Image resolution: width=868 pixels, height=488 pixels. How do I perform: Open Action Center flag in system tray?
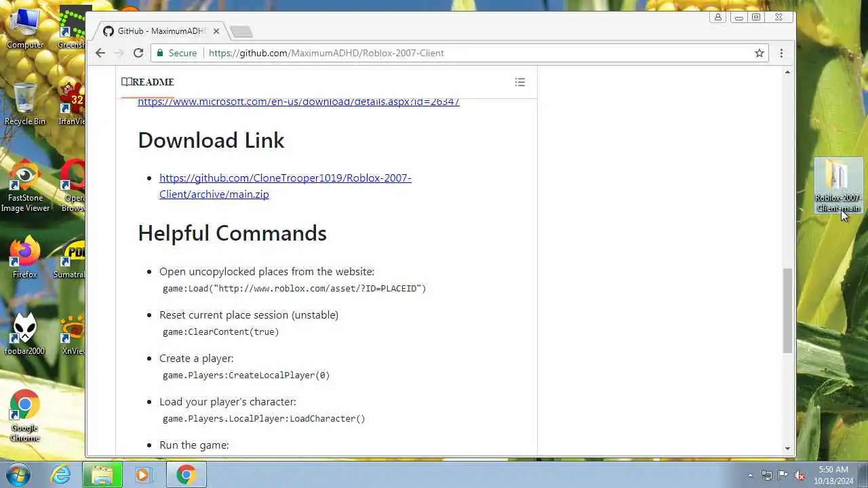tap(783, 475)
